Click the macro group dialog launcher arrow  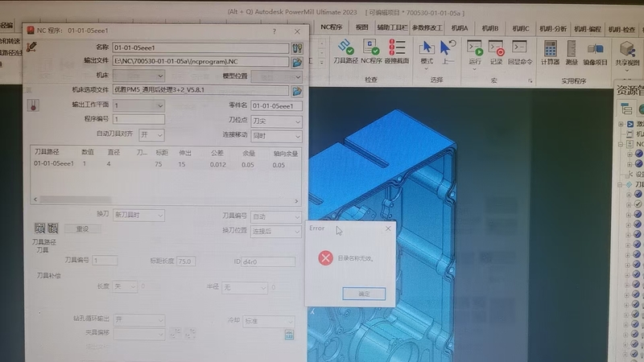click(x=530, y=81)
